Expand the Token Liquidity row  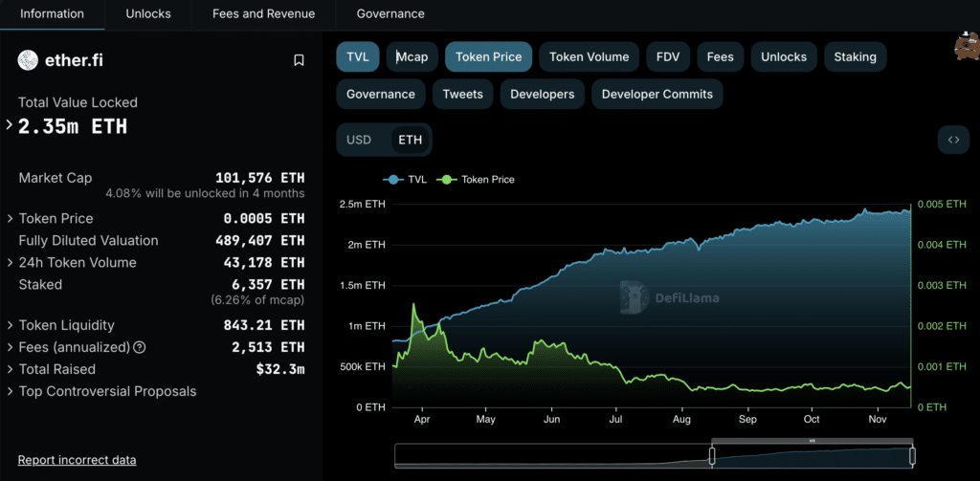tap(10, 325)
